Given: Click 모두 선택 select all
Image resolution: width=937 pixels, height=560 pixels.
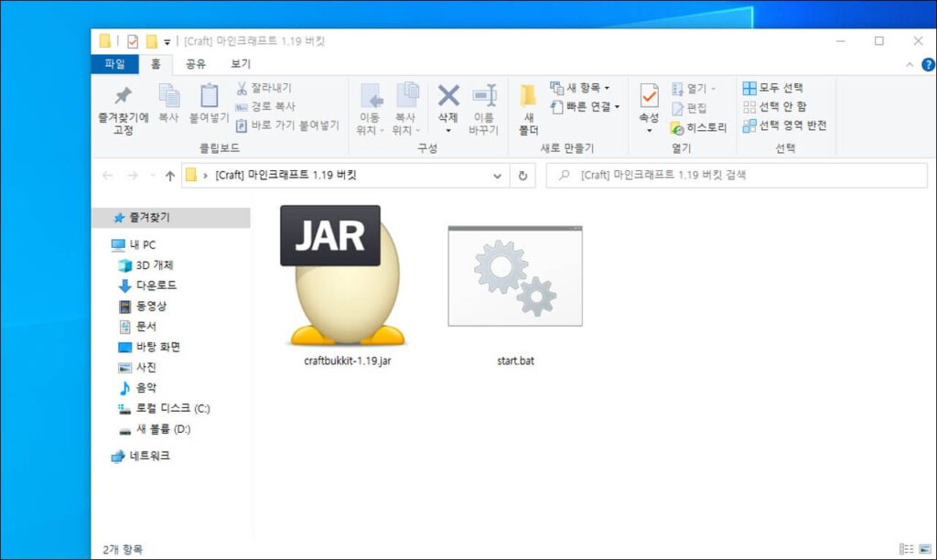Looking at the screenshot, I should click(772, 88).
